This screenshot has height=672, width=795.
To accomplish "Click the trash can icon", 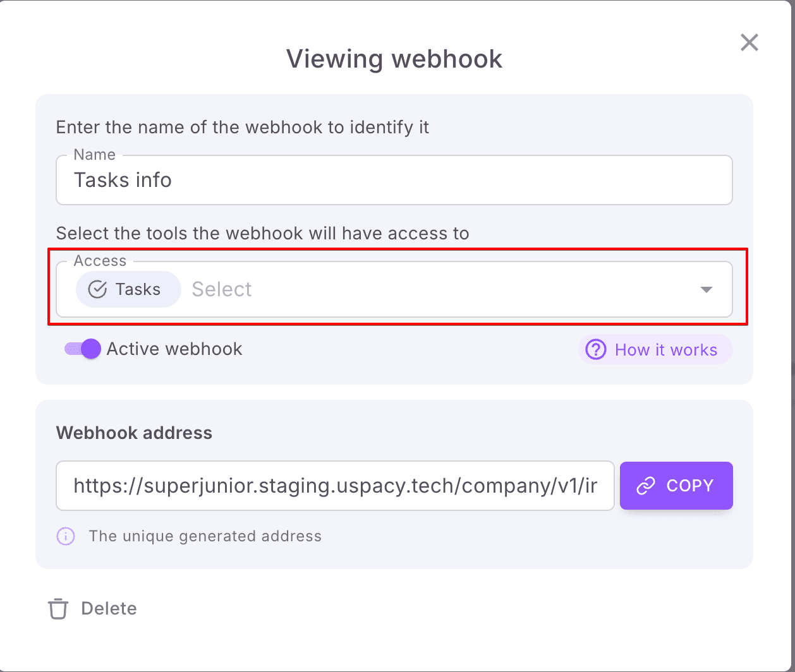I will (58, 609).
